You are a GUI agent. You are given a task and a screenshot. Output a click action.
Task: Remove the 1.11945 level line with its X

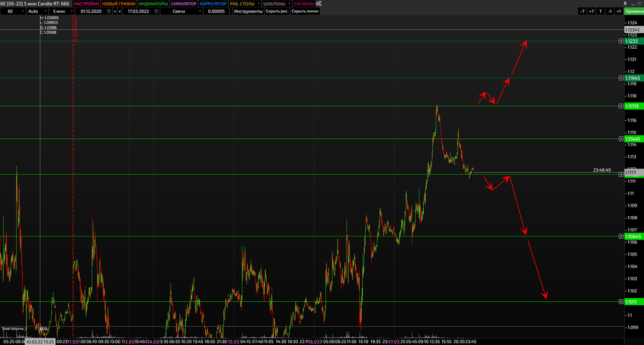click(621, 78)
